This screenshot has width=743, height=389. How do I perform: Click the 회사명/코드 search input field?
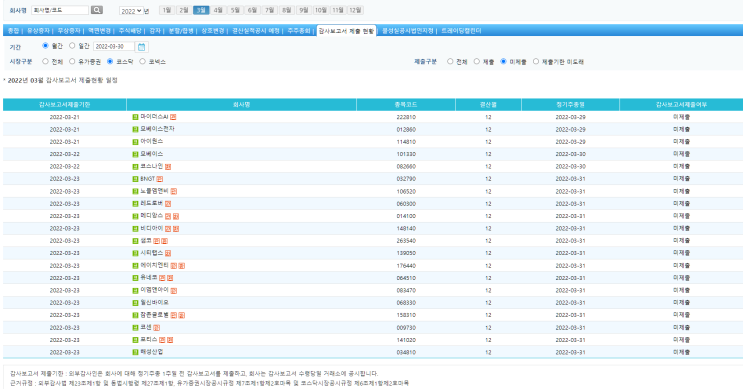click(x=60, y=10)
